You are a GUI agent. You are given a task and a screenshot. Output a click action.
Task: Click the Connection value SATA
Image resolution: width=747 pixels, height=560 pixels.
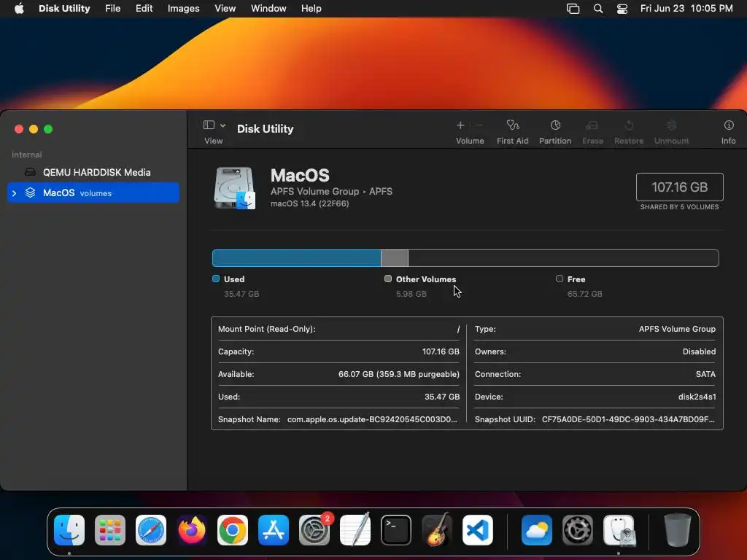point(705,374)
